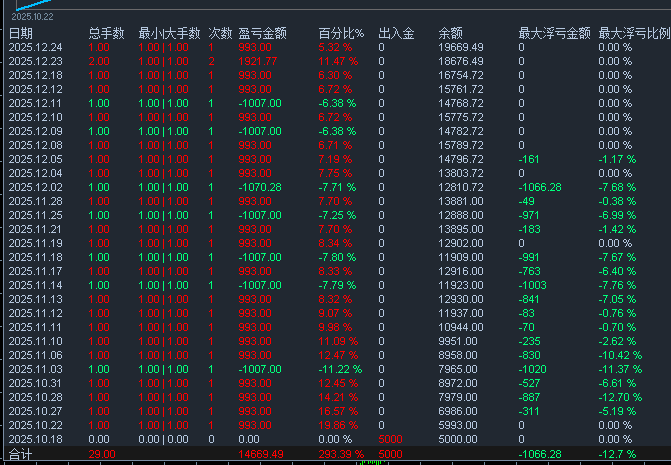
Task: Click the 293.39 % total percentage cell
Action: (341, 454)
